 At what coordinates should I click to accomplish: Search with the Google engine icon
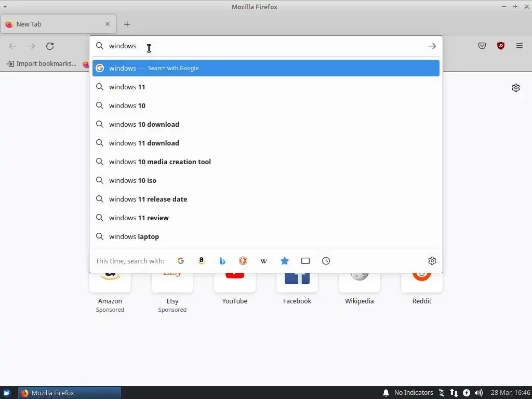[180, 261]
